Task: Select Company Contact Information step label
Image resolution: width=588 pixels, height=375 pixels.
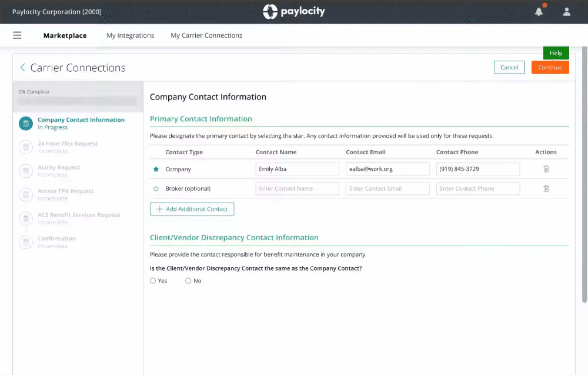Action: pos(81,120)
